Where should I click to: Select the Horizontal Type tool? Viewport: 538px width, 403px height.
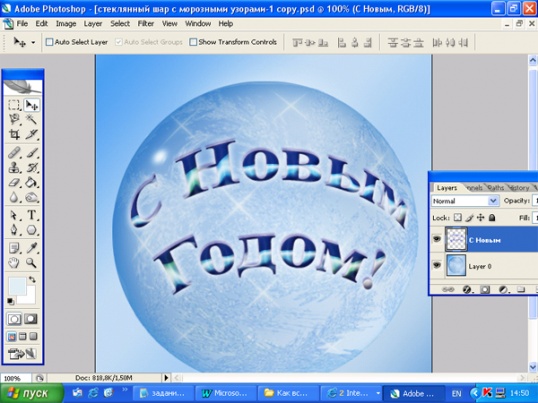(32, 215)
